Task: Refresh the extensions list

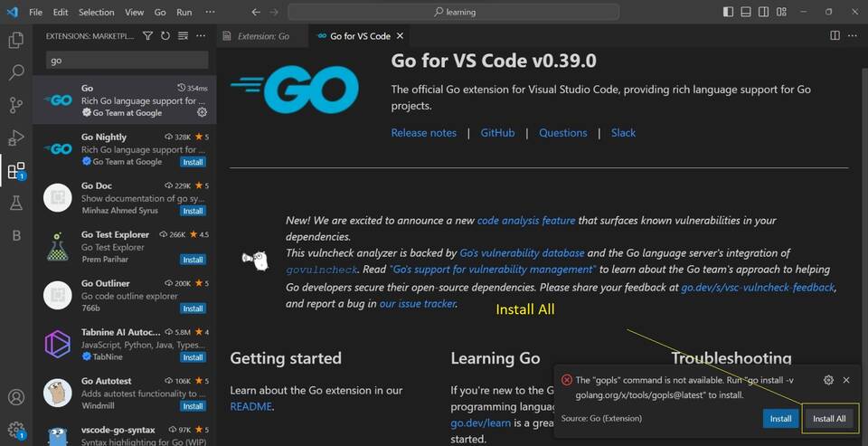Action: (165, 36)
